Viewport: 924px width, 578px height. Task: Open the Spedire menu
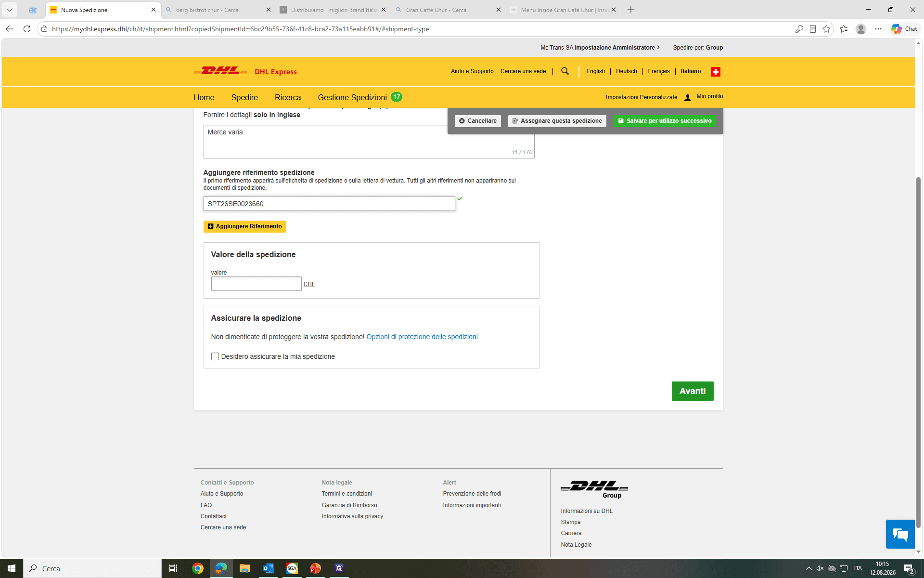tap(244, 97)
